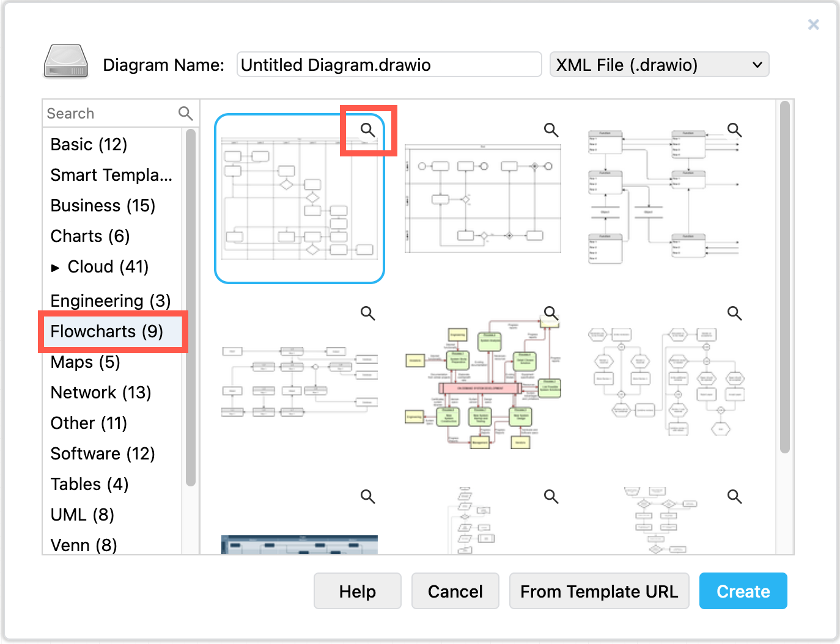
Task: Select the Network category
Action: click(101, 392)
